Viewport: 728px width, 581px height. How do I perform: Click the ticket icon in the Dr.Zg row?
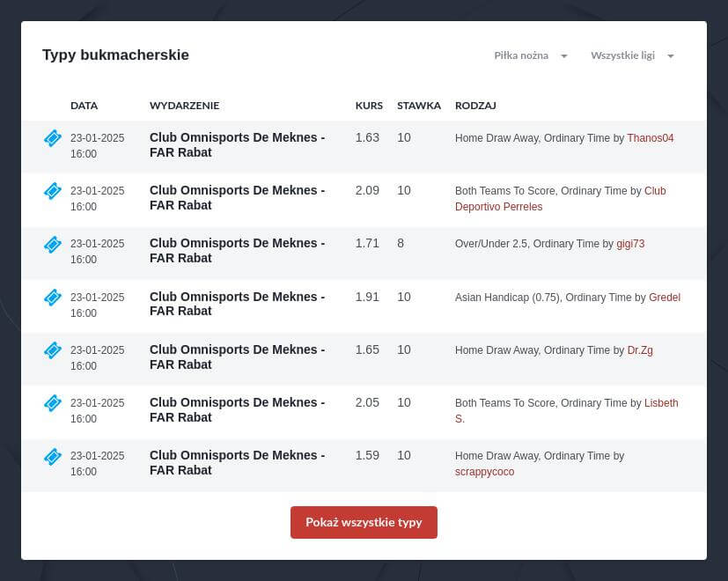[53, 350]
